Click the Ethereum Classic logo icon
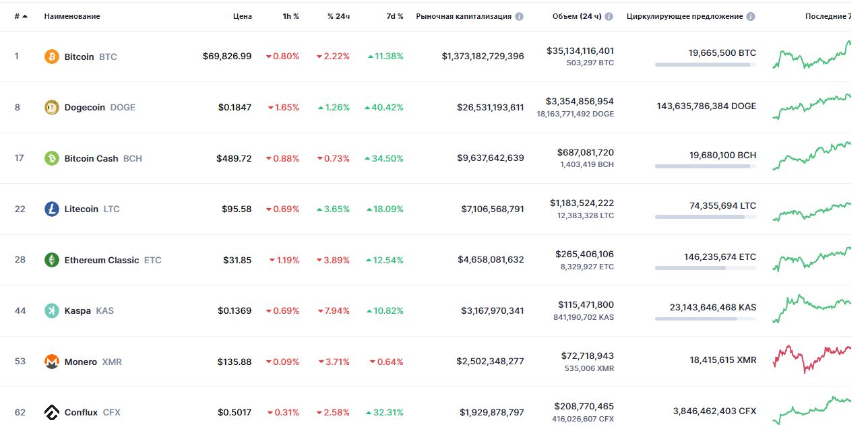 point(52,260)
